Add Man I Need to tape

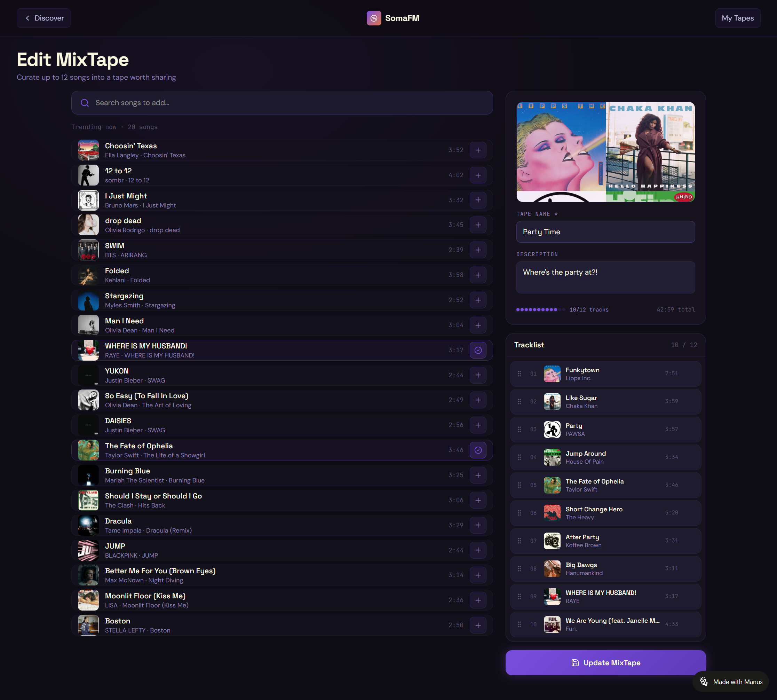tap(478, 325)
